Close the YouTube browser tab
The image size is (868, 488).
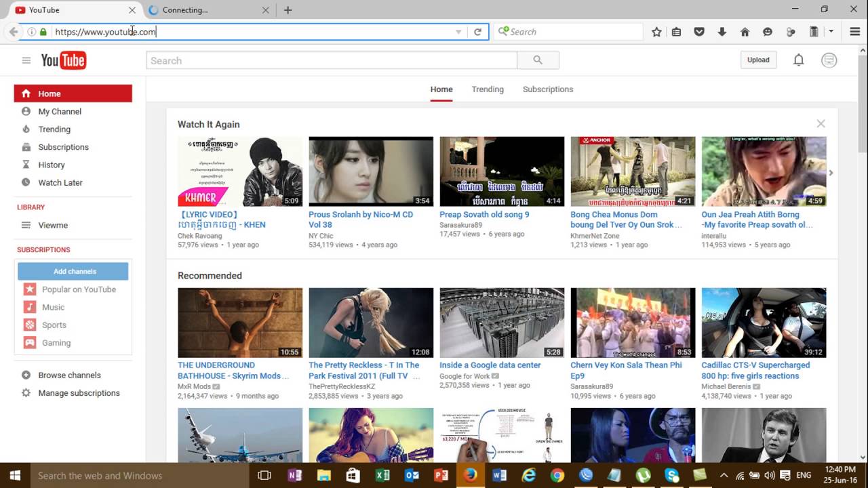pyautogui.click(x=132, y=10)
